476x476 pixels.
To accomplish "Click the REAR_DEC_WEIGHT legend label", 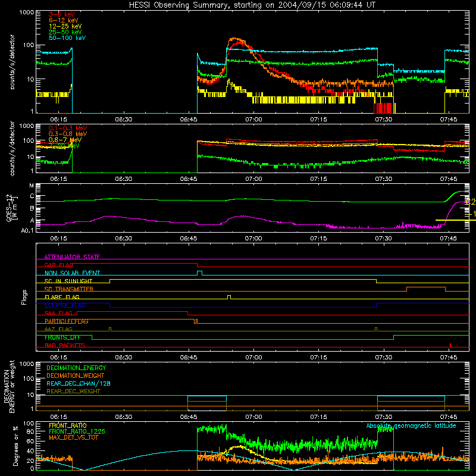I will [x=73, y=392].
